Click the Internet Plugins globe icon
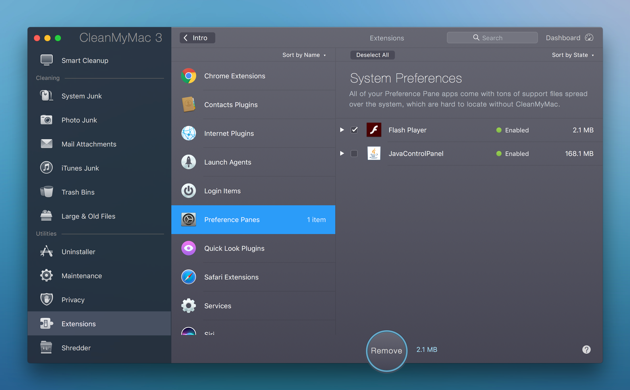Viewport: 630px width, 390px height. click(188, 133)
